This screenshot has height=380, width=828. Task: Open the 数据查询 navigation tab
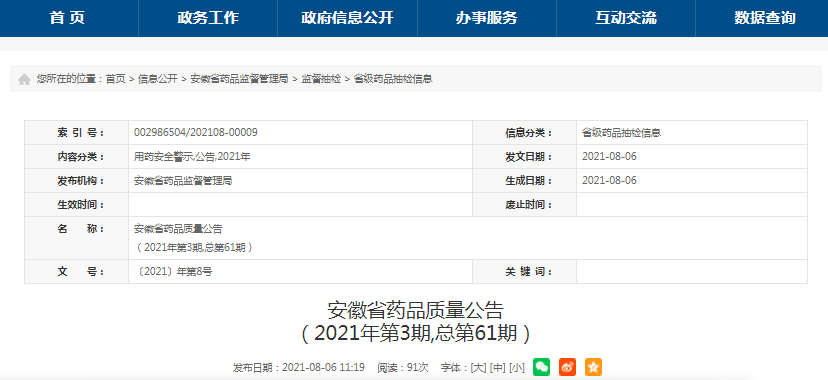tap(765, 18)
